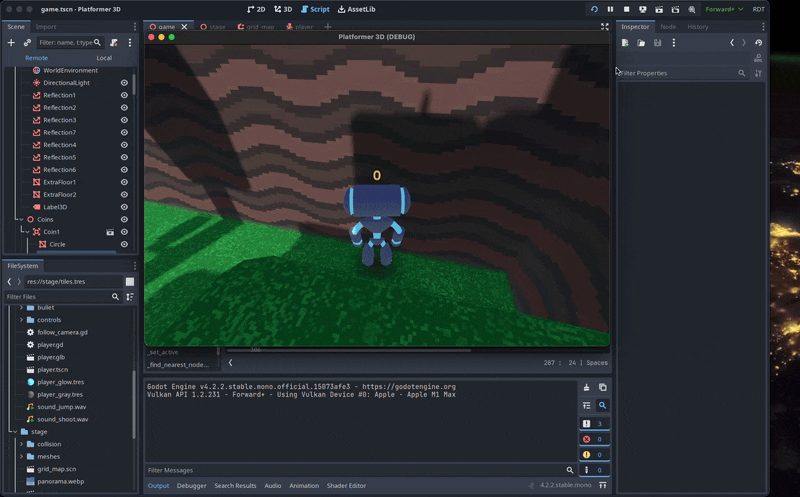Viewport: 800px width, 497px height.
Task: Select the Local scene tree button
Action: tap(103, 58)
